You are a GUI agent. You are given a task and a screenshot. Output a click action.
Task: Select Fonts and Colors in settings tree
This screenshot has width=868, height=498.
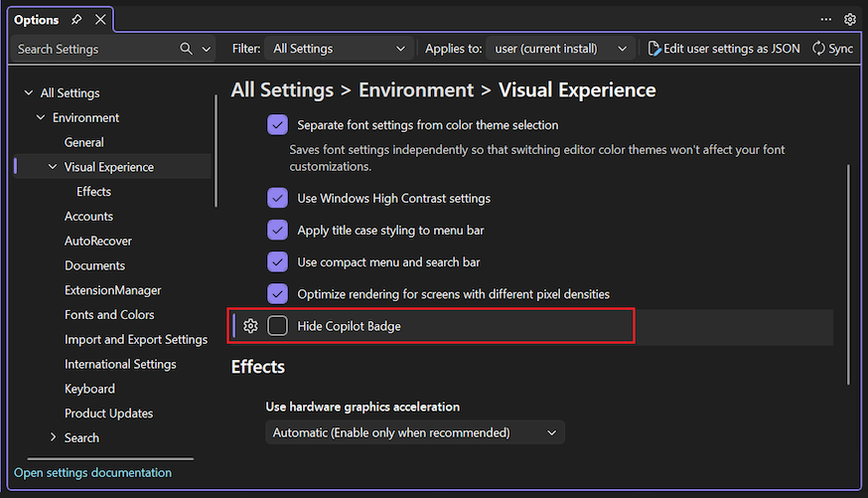109,315
